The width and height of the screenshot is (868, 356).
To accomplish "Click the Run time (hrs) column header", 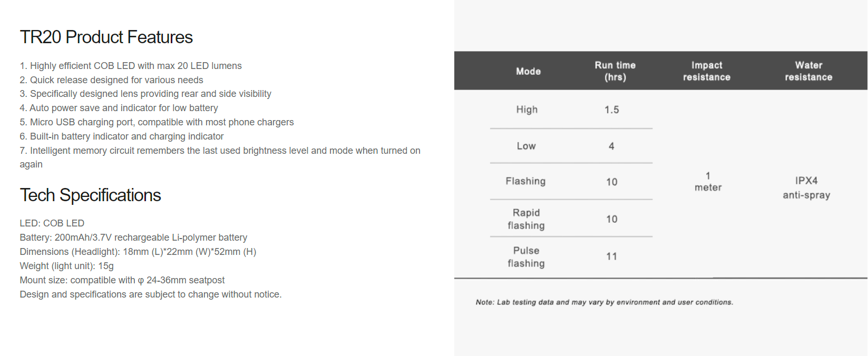I will coord(615,71).
